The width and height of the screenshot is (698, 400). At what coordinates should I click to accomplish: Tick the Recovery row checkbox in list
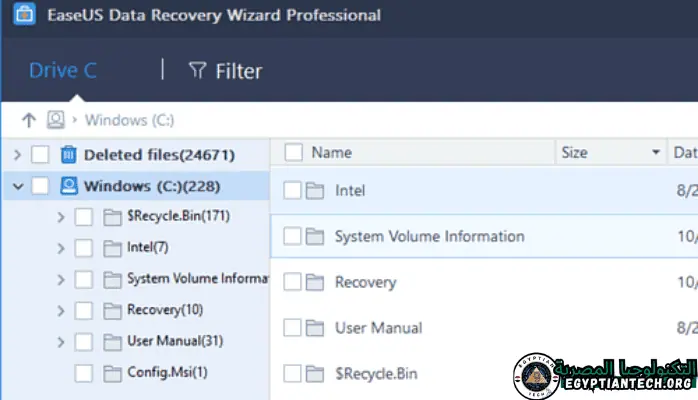[292, 282]
